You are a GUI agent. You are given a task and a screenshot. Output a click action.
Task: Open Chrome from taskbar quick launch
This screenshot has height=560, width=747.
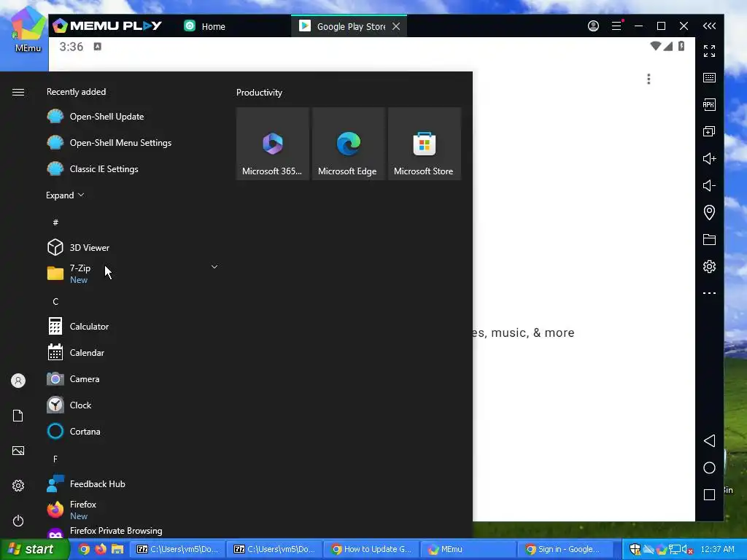coord(84,549)
